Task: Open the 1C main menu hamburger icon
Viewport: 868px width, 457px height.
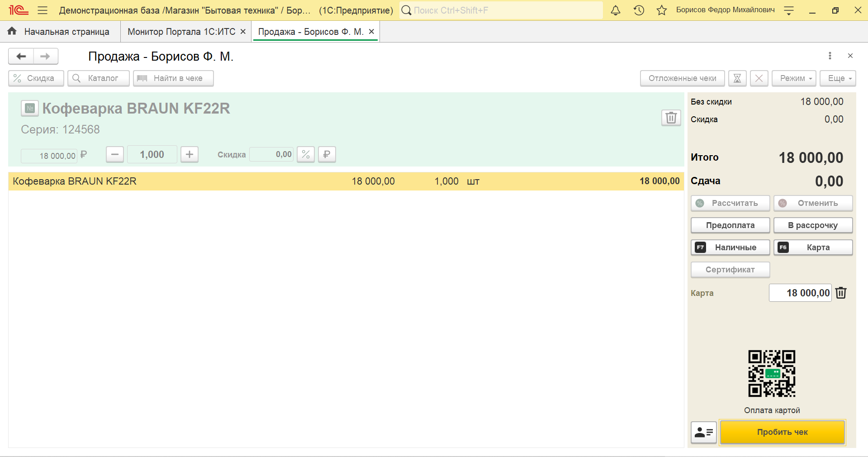Action: [43, 10]
